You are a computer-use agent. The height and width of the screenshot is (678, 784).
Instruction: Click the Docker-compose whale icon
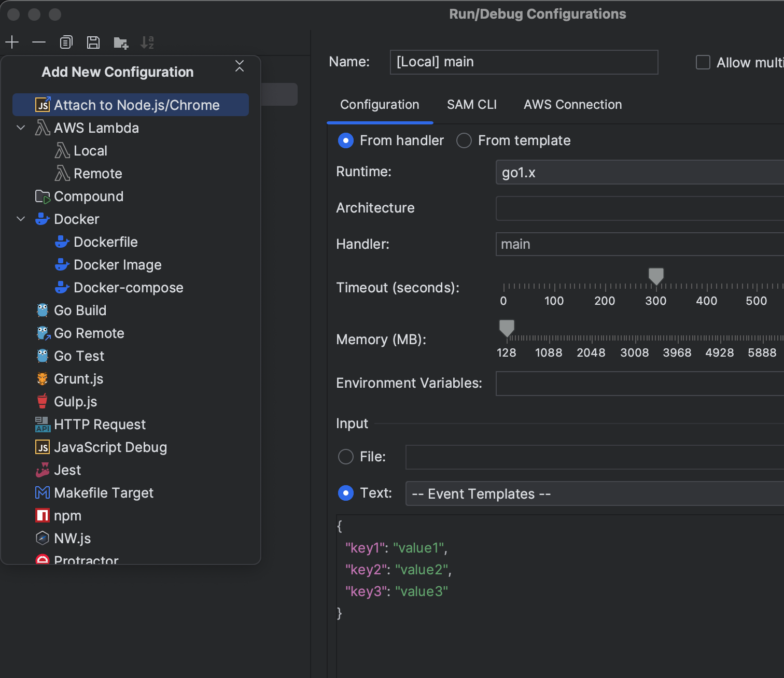point(62,287)
